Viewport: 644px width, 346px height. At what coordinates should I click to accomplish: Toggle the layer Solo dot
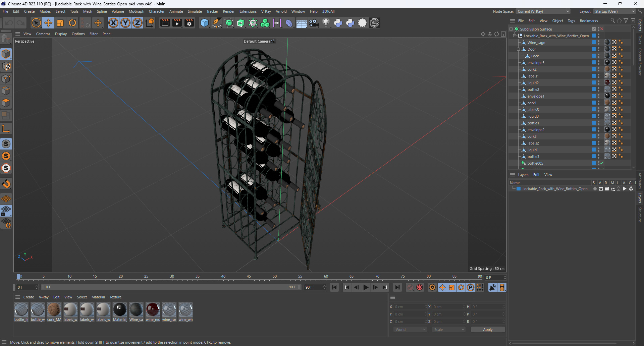[595, 189]
